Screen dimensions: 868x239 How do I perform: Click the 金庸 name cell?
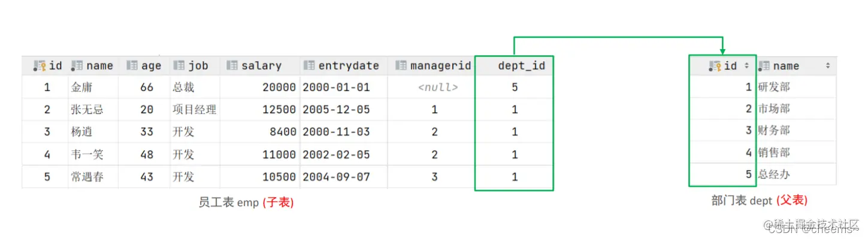tap(81, 87)
